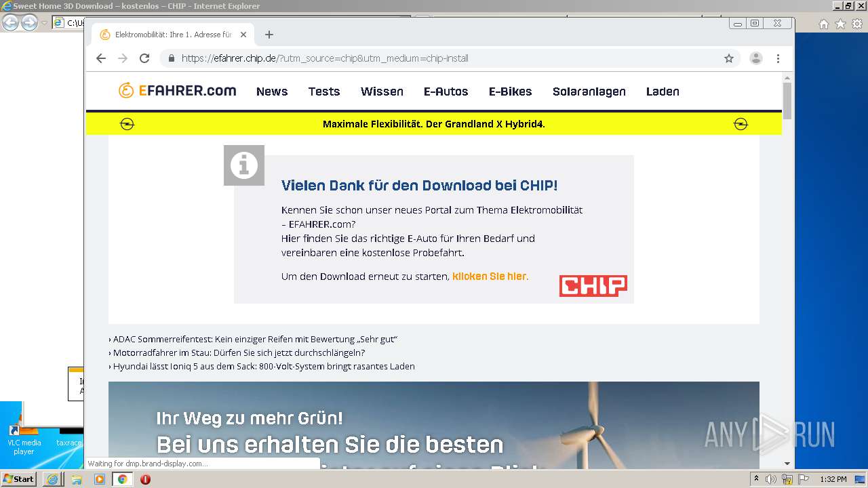Click 'klicken Sie hier' to restart download
This screenshot has height=488, width=868.
[x=489, y=277]
